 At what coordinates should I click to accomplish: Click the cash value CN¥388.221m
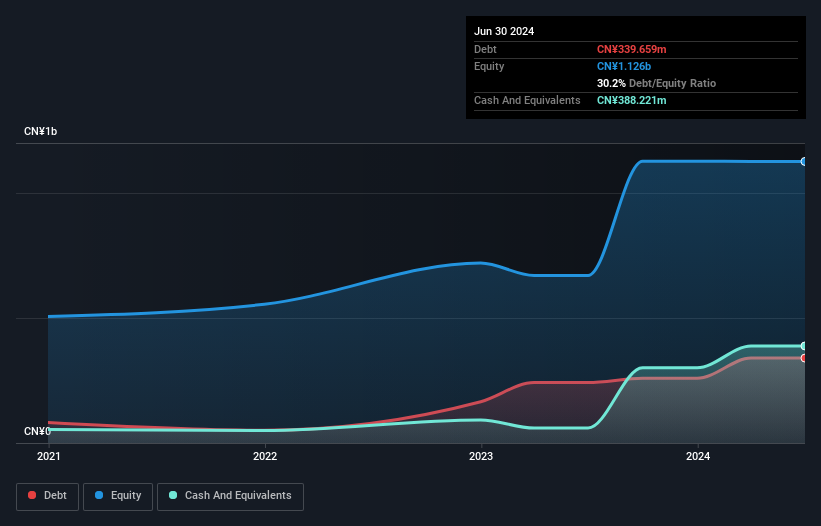point(631,100)
